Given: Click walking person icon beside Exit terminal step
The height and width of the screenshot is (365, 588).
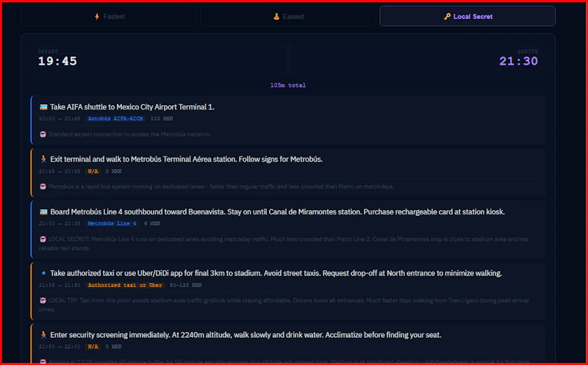Looking at the screenshot, I should [43, 159].
